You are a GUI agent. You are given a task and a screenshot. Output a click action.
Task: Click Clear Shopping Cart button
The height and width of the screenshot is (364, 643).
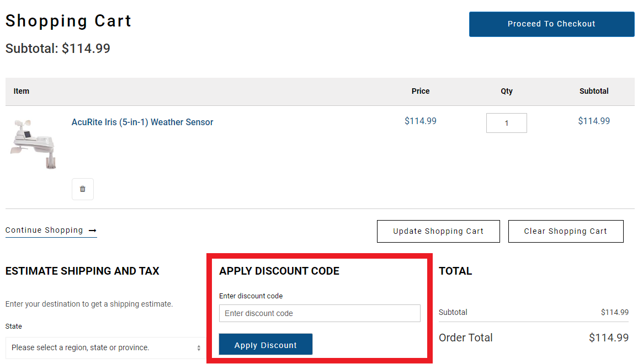(566, 231)
